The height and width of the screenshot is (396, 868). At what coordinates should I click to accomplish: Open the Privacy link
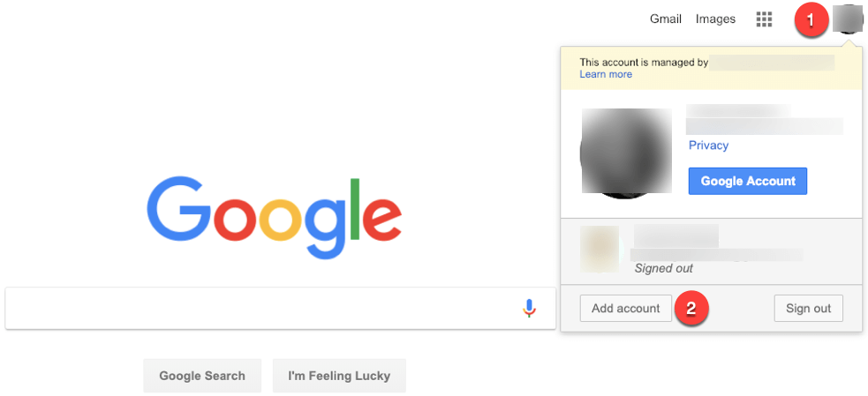coord(708,146)
